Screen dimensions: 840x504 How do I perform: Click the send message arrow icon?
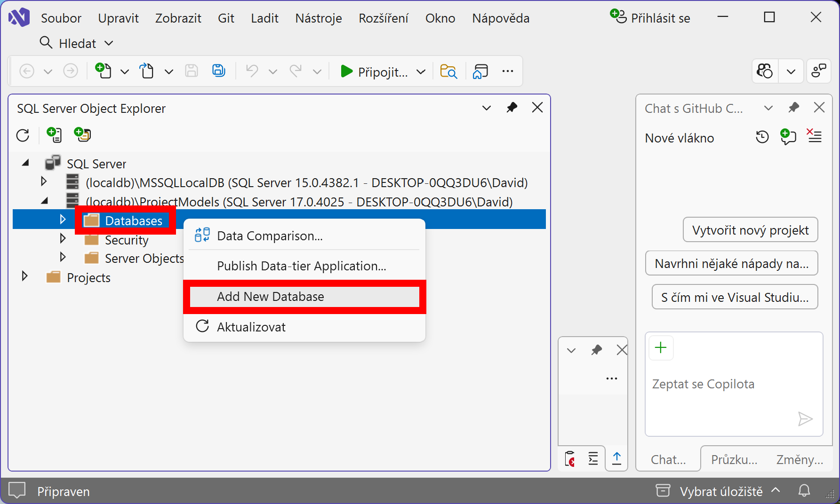point(805,418)
